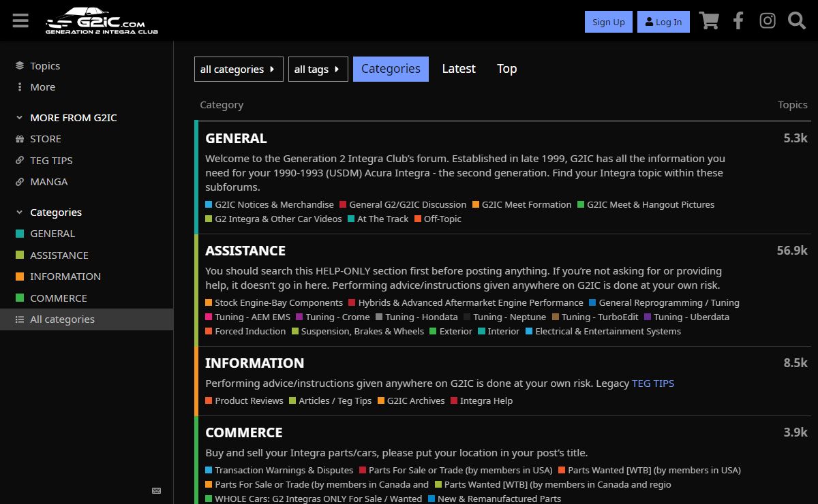
Task: Open Tuning - Uberdata subcategory
Action: [687, 317]
